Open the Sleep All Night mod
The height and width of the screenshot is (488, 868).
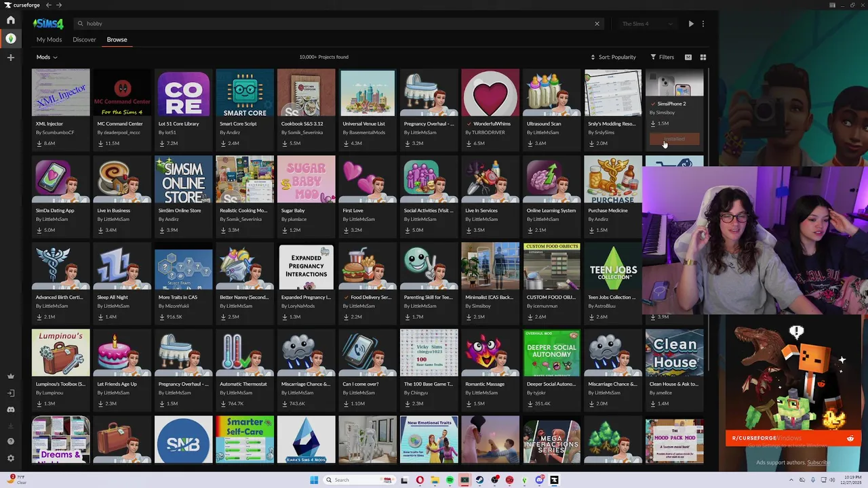coord(122,282)
